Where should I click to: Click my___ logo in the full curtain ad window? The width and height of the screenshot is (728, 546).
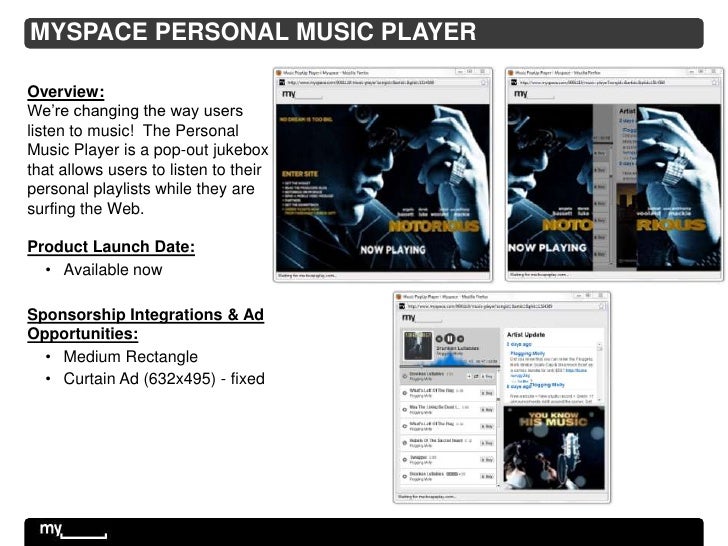(302, 94)
